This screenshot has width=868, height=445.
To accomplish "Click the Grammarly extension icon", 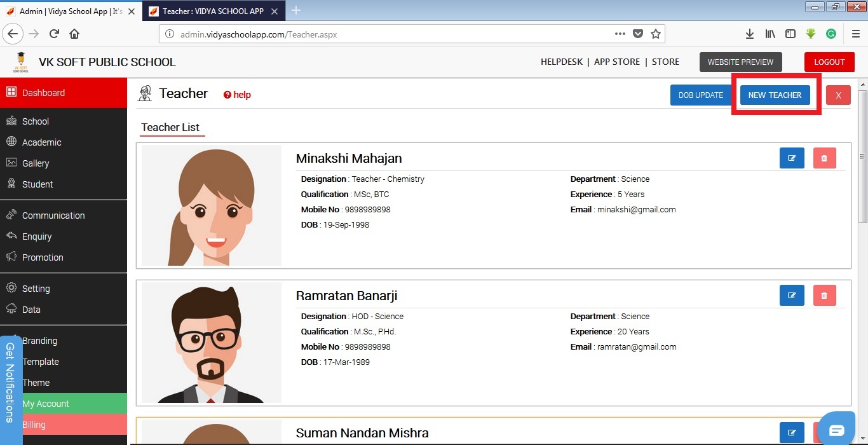I will 831,34.
